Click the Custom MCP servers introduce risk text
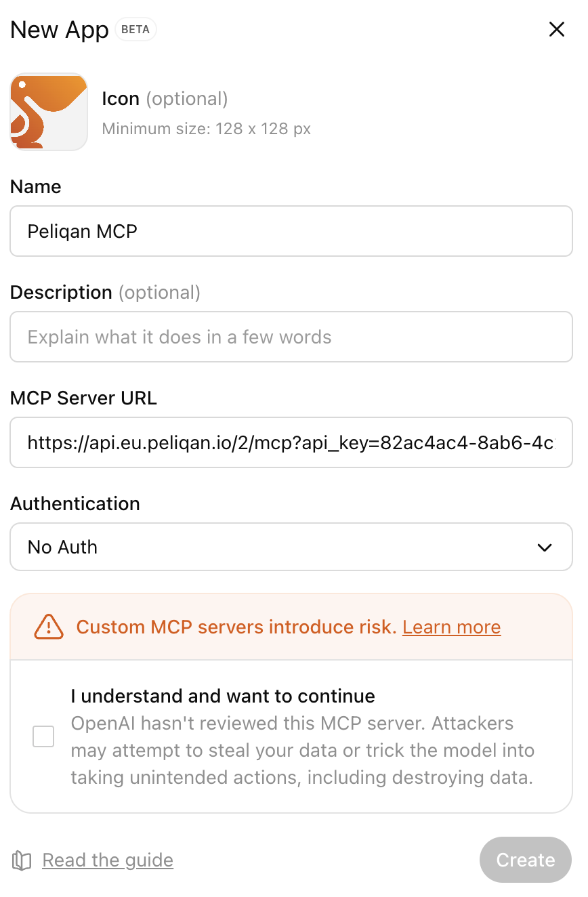 236,627
